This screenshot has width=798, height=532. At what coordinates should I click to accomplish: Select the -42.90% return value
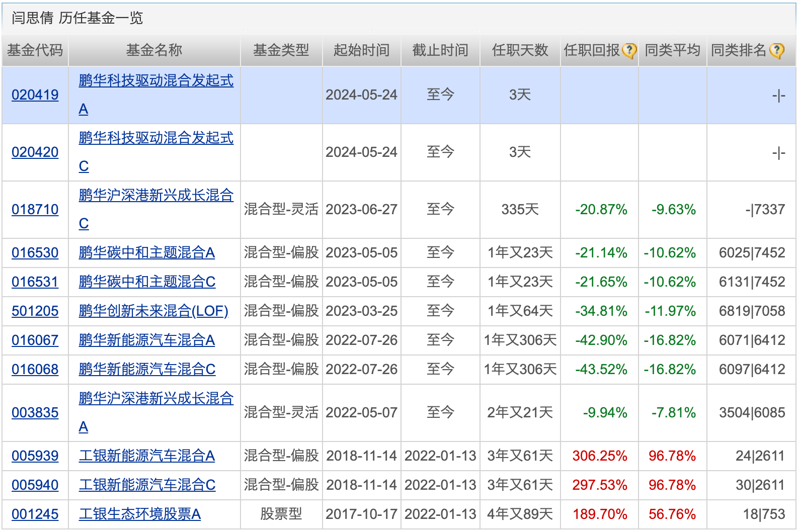point(601,340)
